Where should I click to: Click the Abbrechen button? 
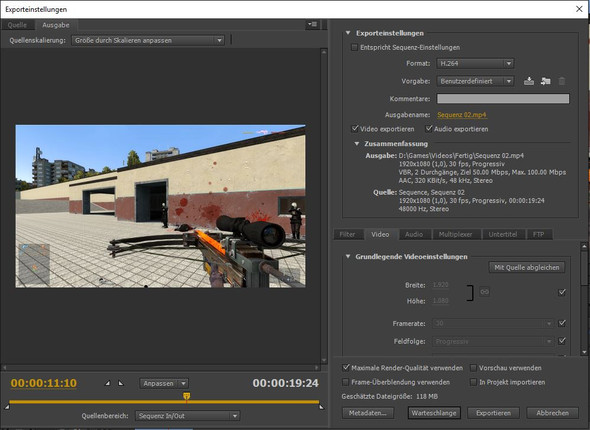tap(552, 413)
